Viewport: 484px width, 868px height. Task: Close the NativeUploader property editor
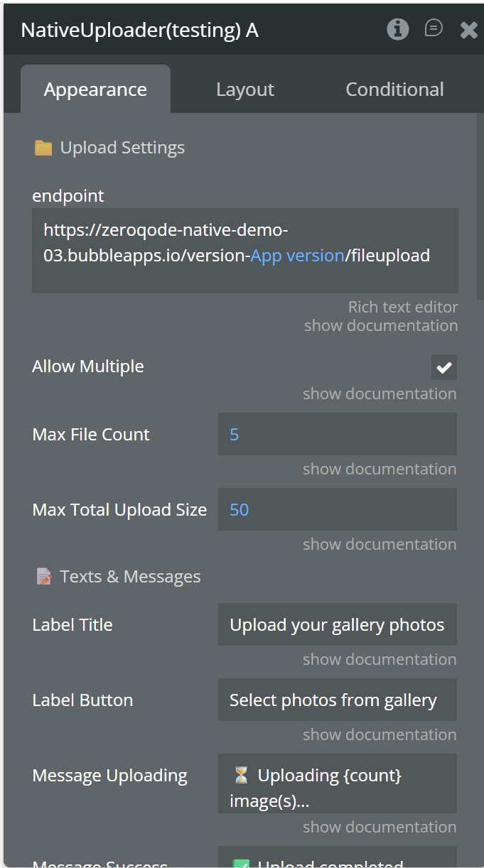point(468,30)
